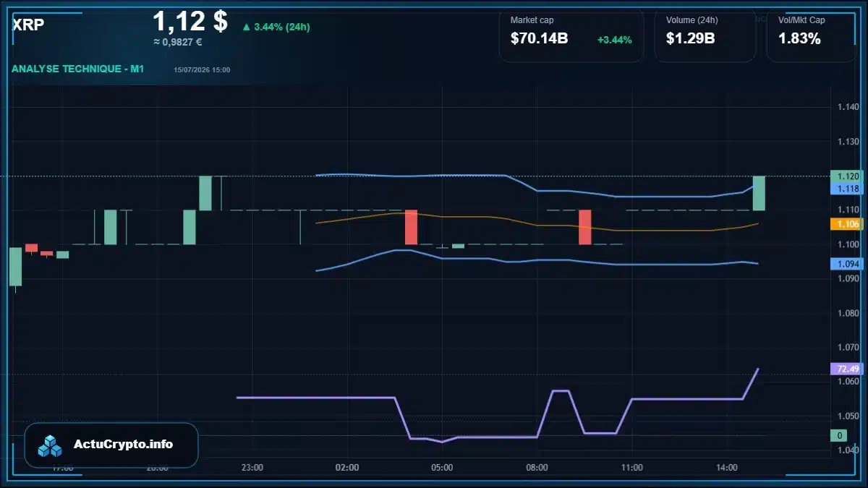This screenshot has height=488, width=868.
Task: Select the Volume (24h) label
Action: [x=691, y=20]
